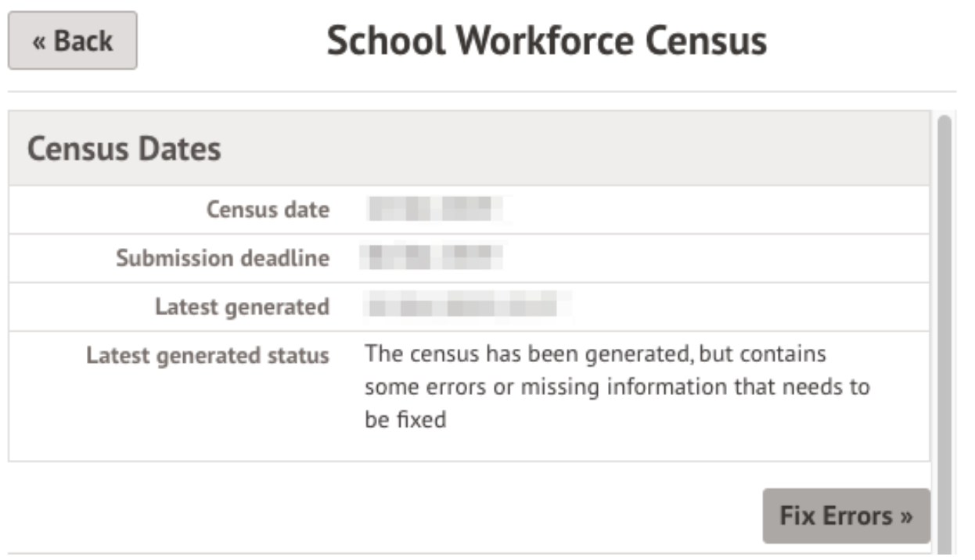
Task: Click the "Latest generated" field label
Action: tap(242, 307)
